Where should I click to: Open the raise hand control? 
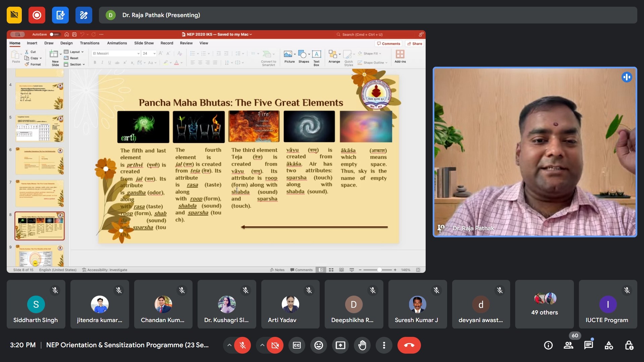pyautogui.click(x=362, y=345)
